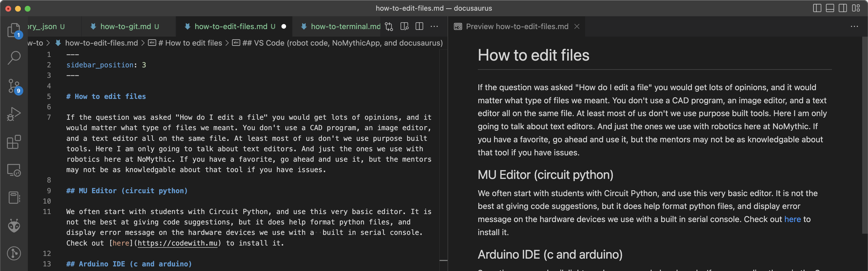Image resolution: width=868 pixels, height=271 pixels.
Task: Open the notebook-style icon in activity bar
Action: point(14,198)
